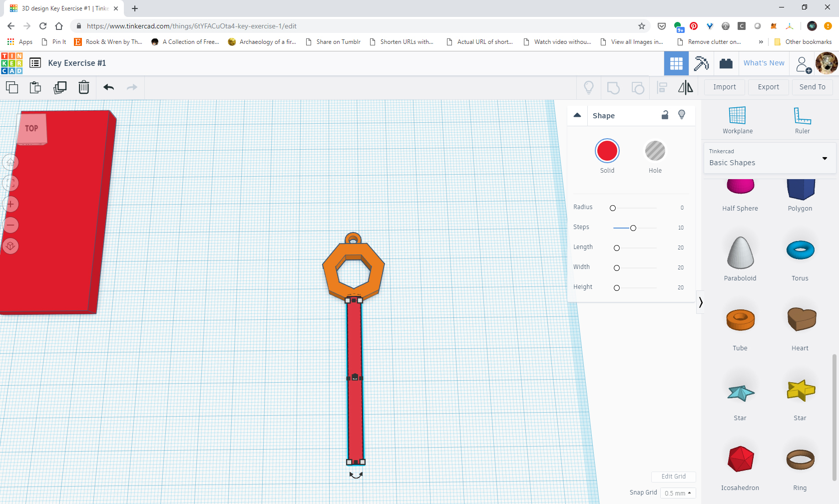Reload the page
Image resolution: width=839 pixels, height=504 pixels.
click(x=43, y=26)
